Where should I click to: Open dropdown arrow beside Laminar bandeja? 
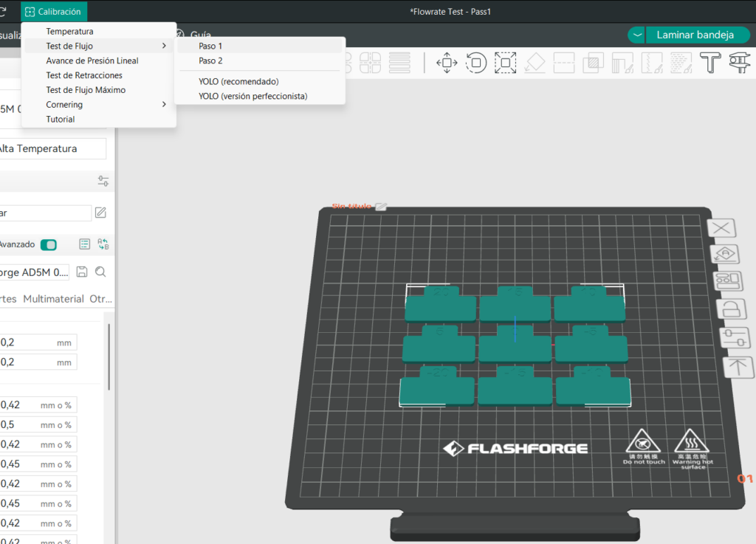(637, 35)
